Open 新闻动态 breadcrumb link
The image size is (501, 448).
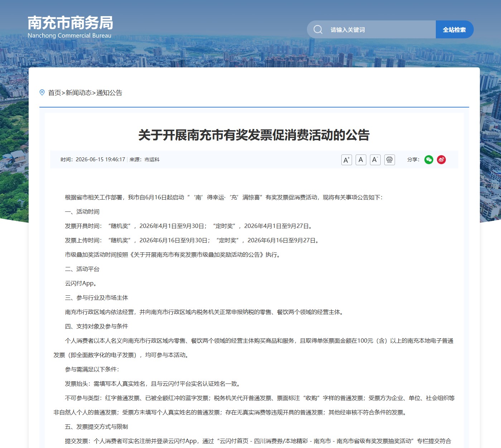pos(78,93)
